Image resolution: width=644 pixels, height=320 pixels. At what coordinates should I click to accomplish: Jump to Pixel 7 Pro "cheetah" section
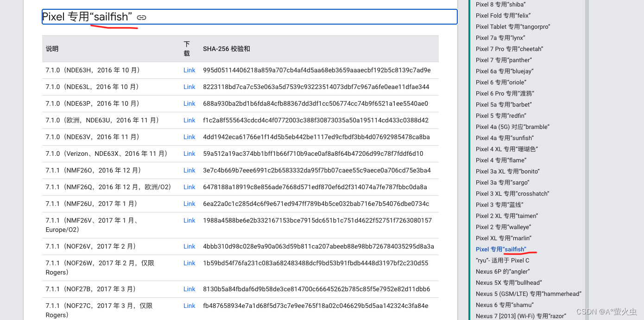[x=509, y=49]
